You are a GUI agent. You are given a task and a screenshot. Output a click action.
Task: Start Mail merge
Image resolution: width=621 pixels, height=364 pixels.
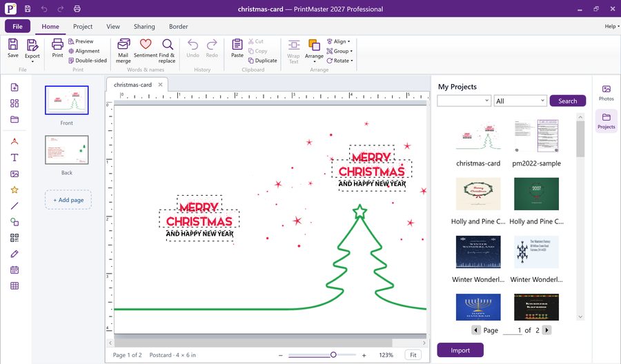pos(124,50)
